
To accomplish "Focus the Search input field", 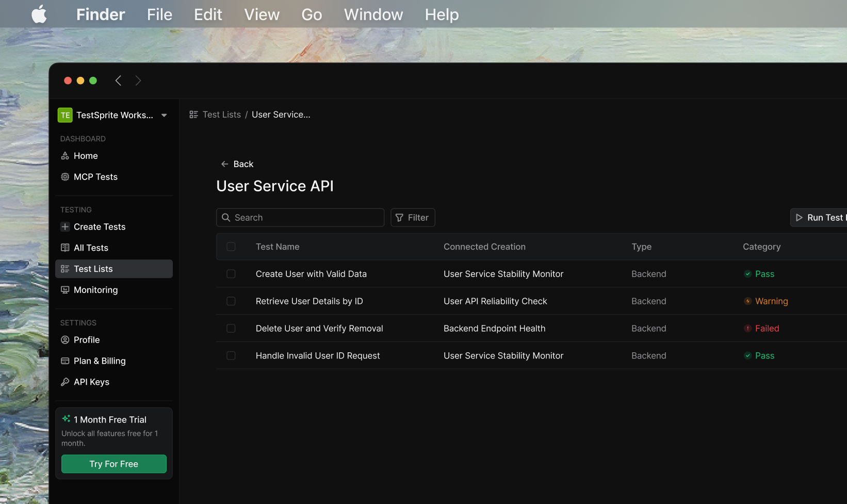I will click(300, 218).
